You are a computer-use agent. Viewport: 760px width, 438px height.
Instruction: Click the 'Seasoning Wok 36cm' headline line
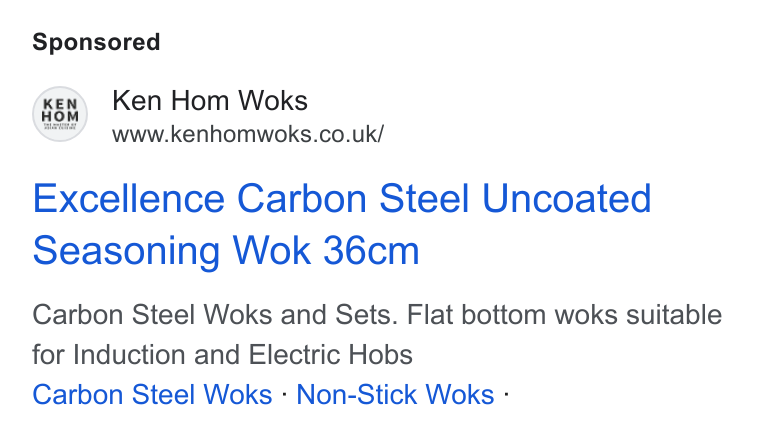pyautogui.click(x=226, y=250)
